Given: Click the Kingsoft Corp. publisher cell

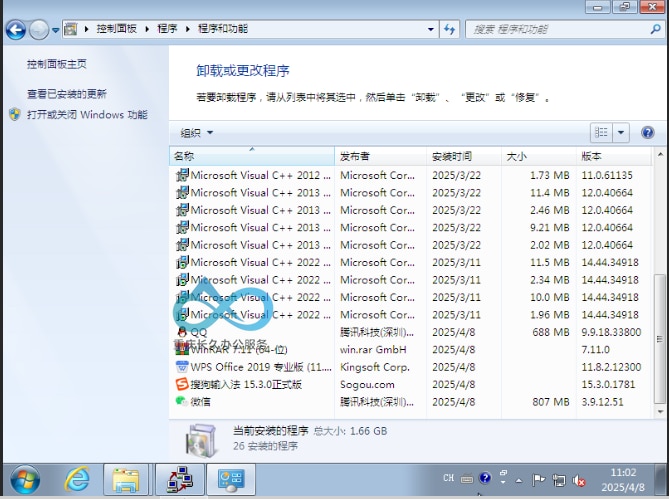Looking at the screenshot, I should click(x=375, y=367).
